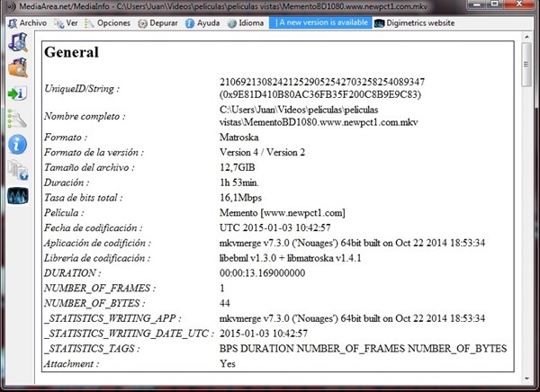This screenshot has height=392, width=540.
Task: Click the NUMBER_OF_FRAMES label
Action: (100, 288)
